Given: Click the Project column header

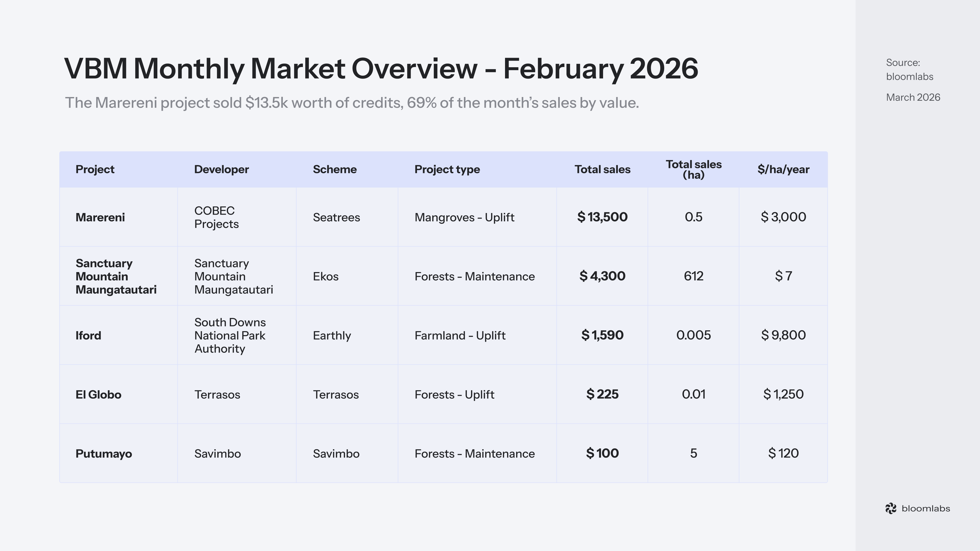Looking at the screenshot, I should [95, 169].
